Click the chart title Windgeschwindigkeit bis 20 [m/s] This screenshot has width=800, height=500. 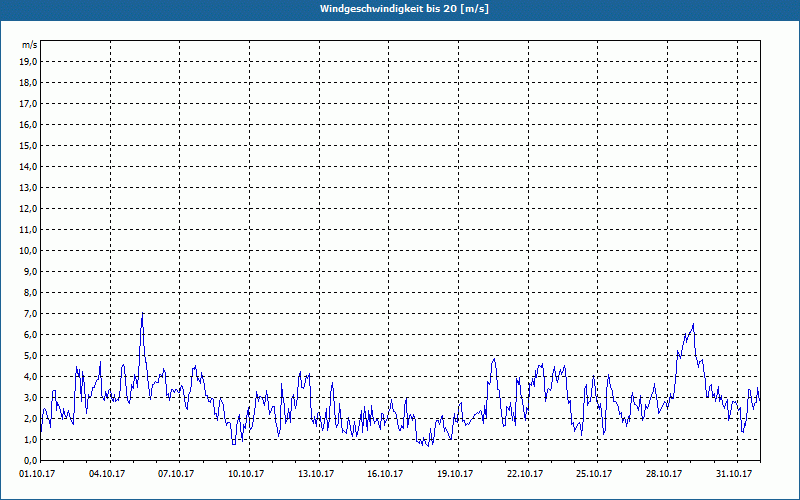tap(404, 9)
